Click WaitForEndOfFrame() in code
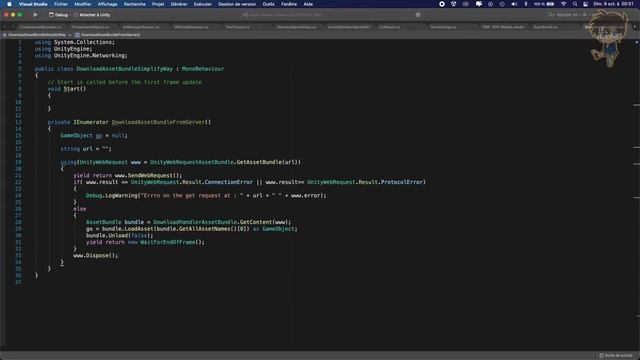The height and width of the screenshot is (360, 640). tap(171, 242)
